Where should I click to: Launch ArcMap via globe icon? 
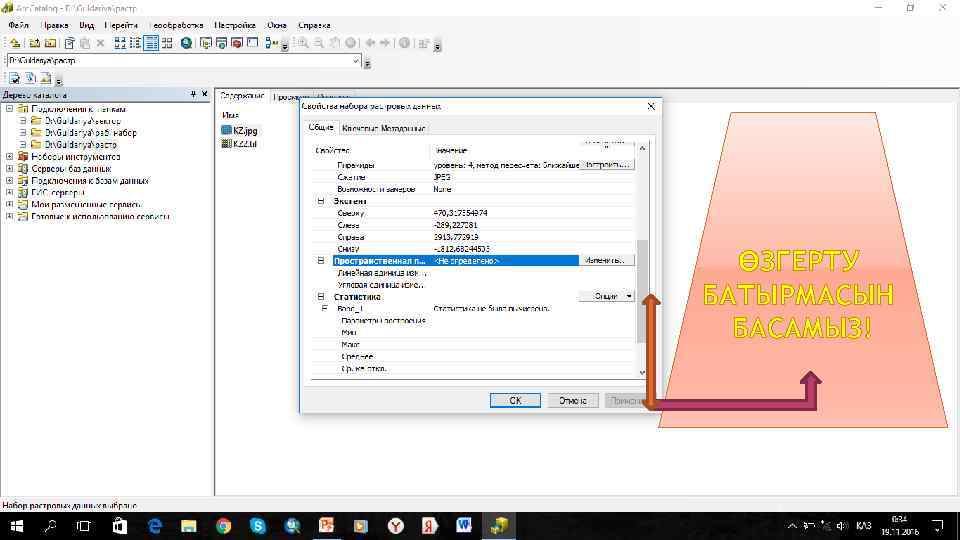pos(186,43)
